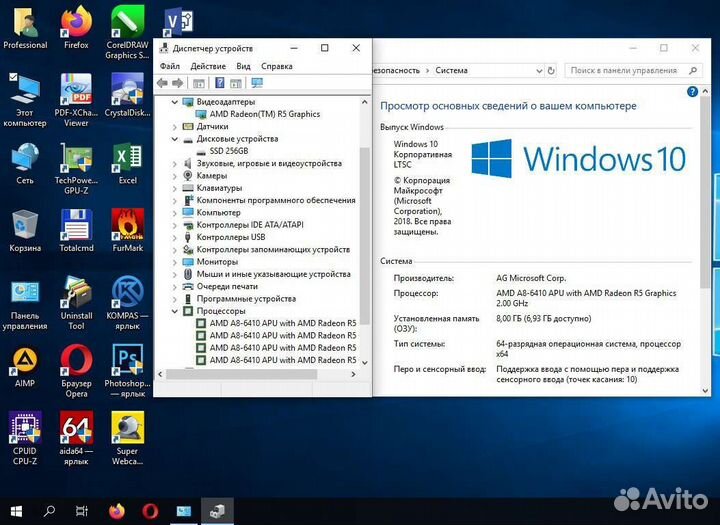Viewport: 720px width, 525px height.
Task: Open the Windows Start menu
Action: pyautogui.click(x=16, y=511)
